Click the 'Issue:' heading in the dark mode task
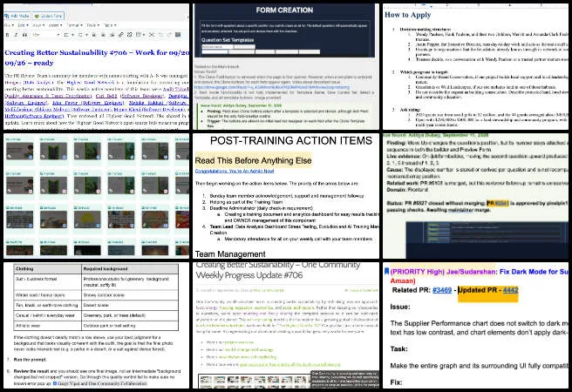Image resolution: width=572 pixels, height=392 pixels. (x=398, y=307)
